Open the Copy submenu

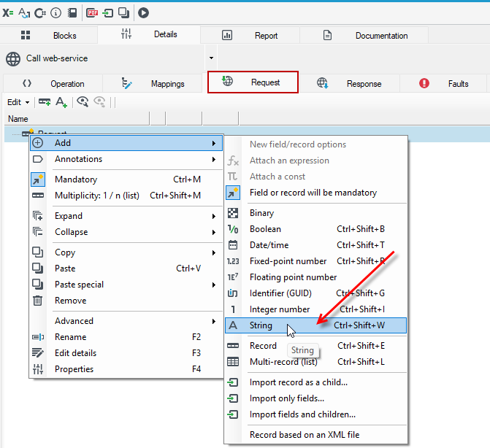click(x=126, y=252)
